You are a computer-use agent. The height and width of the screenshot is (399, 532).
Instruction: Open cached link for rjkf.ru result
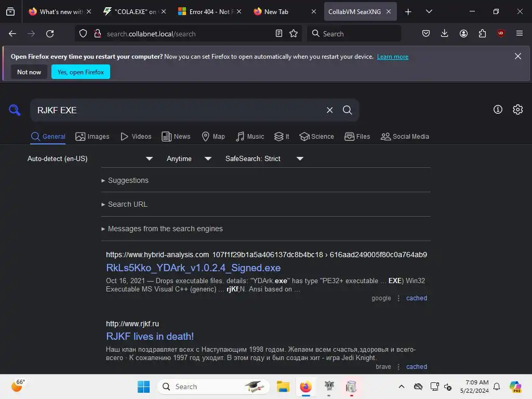[x=416, y=366]
